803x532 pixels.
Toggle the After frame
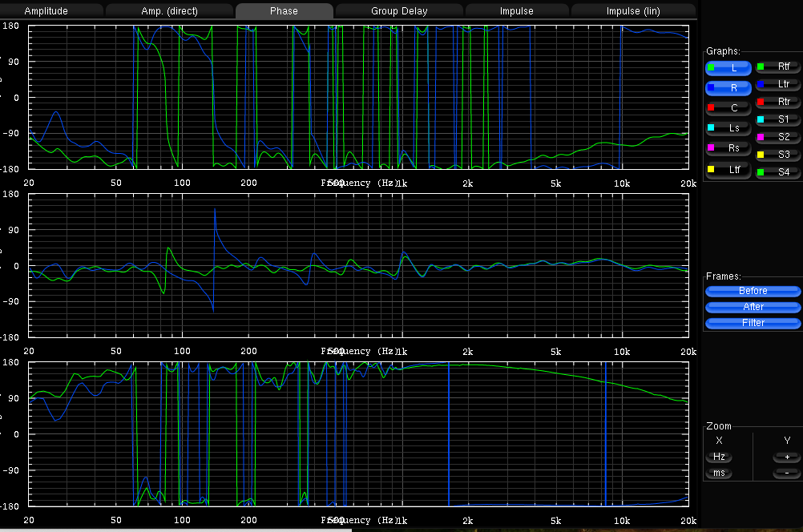click(753, 307)
